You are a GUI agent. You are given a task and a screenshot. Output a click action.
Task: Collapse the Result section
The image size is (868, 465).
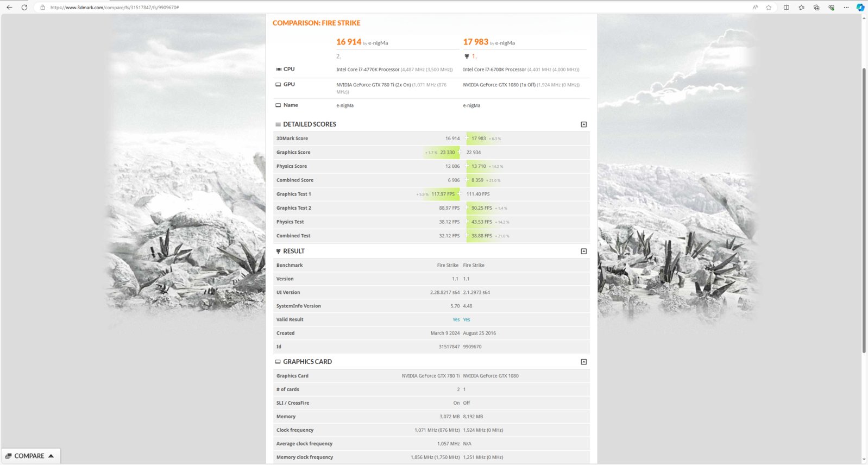point(584,252)
